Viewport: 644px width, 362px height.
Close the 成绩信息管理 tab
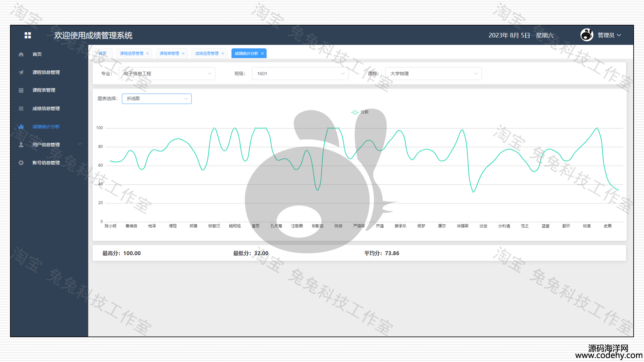coord(223,54)
